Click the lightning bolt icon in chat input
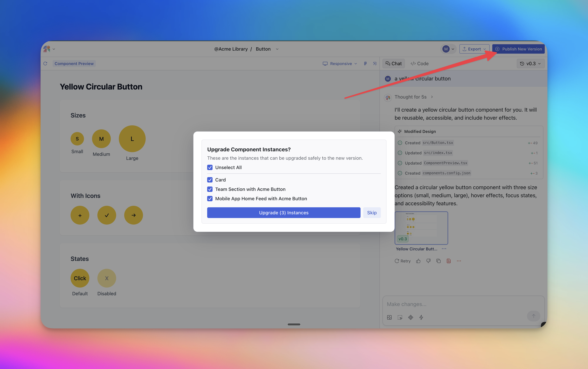588x369 pixels. pos(421,317)
